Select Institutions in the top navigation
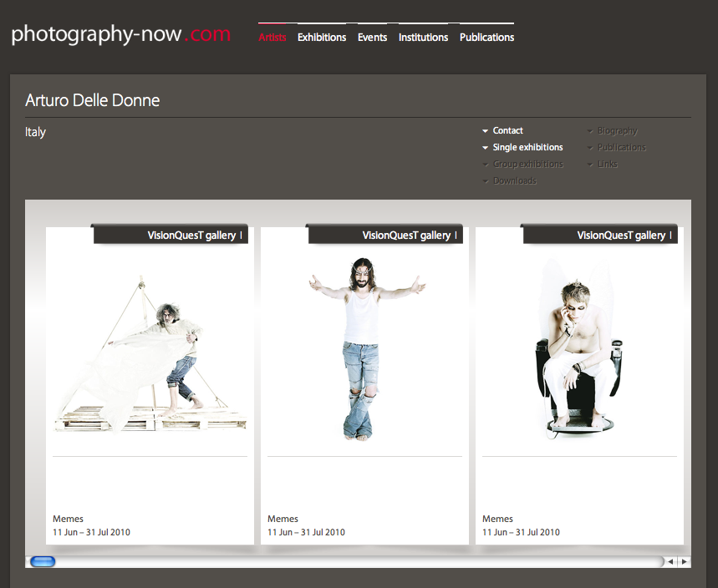This screenshot has width=718, height=588. click(x=423, y=37)
